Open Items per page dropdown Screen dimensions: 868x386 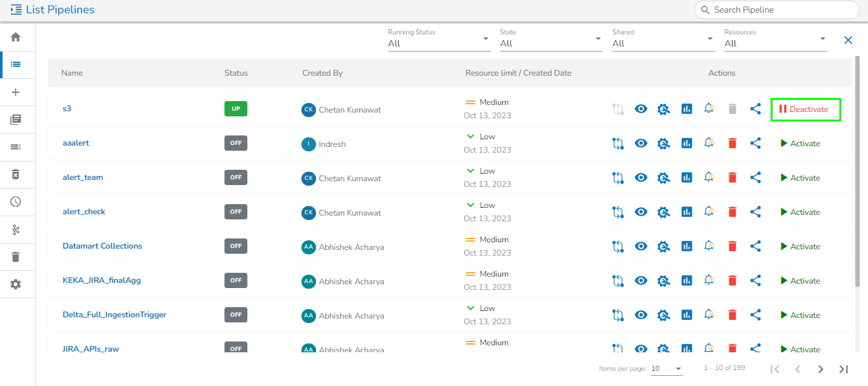(666, 369)
